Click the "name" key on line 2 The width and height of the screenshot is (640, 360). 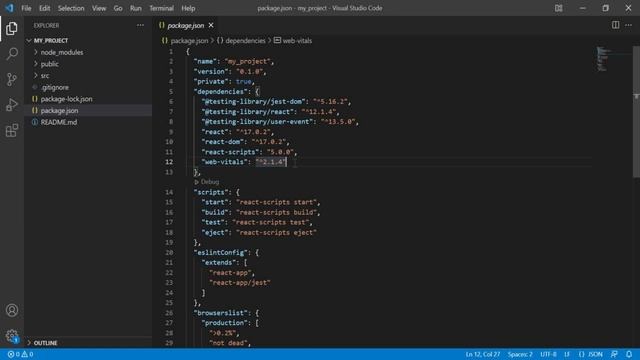pyautogui.click(x=205, y=61)
